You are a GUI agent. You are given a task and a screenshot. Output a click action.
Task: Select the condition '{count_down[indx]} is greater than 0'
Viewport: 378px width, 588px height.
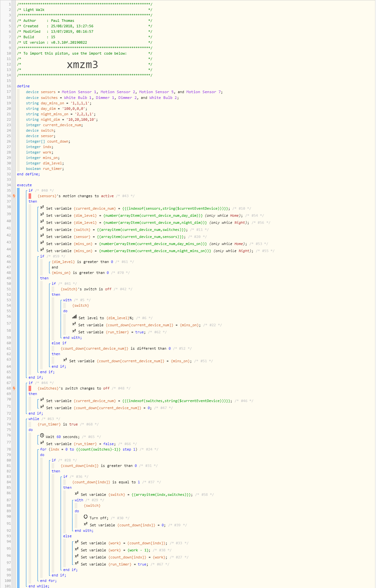click(99, 466)
